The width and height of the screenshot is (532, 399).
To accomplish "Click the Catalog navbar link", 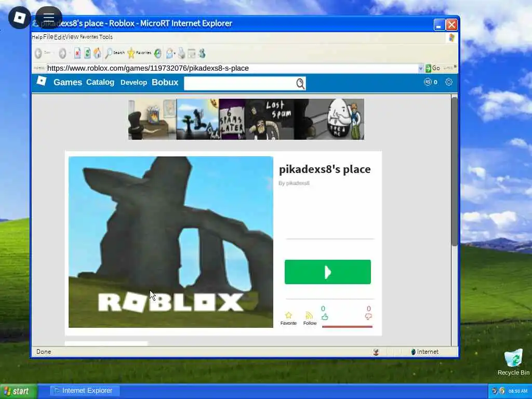I will click(100, 82).
